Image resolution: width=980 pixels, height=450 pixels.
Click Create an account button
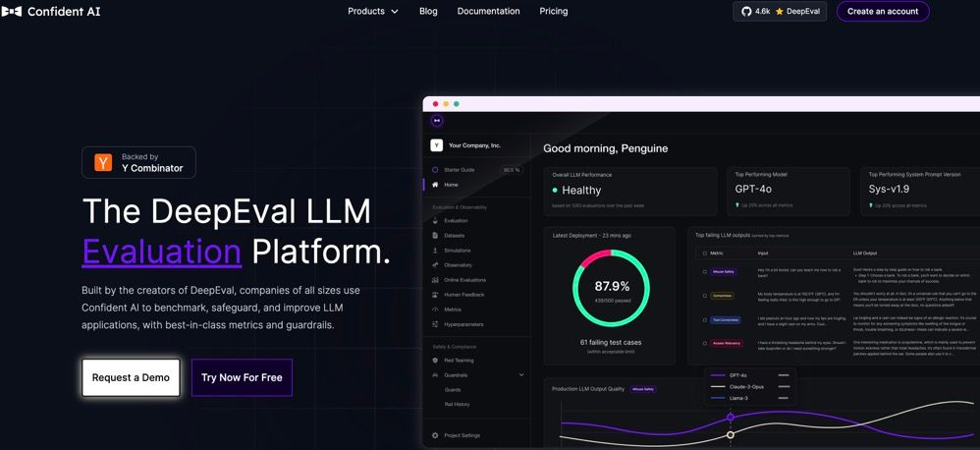[883, 11]
